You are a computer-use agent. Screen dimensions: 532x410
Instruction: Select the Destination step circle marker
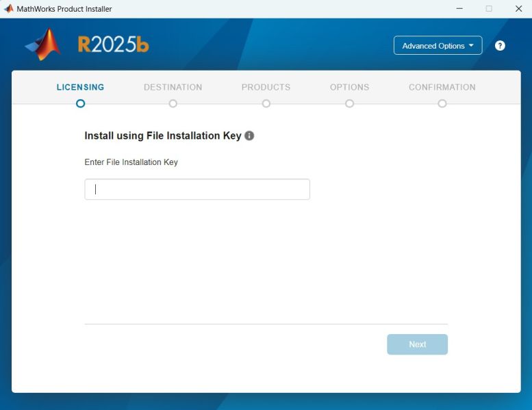[173, 103]
